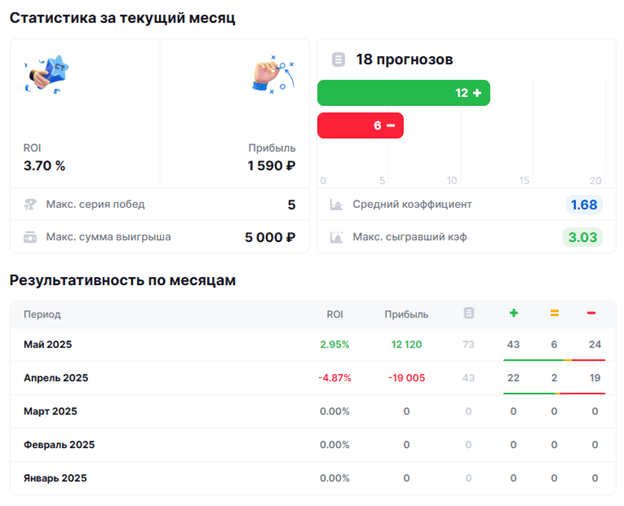Select the Январь 2025 row label

click(55, 478)
